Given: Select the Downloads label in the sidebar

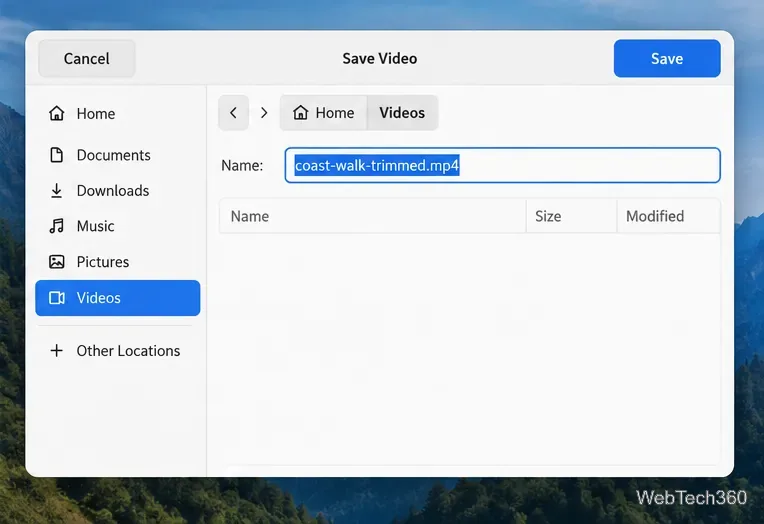Looking at the screenshot, I should tap(113, 191).
